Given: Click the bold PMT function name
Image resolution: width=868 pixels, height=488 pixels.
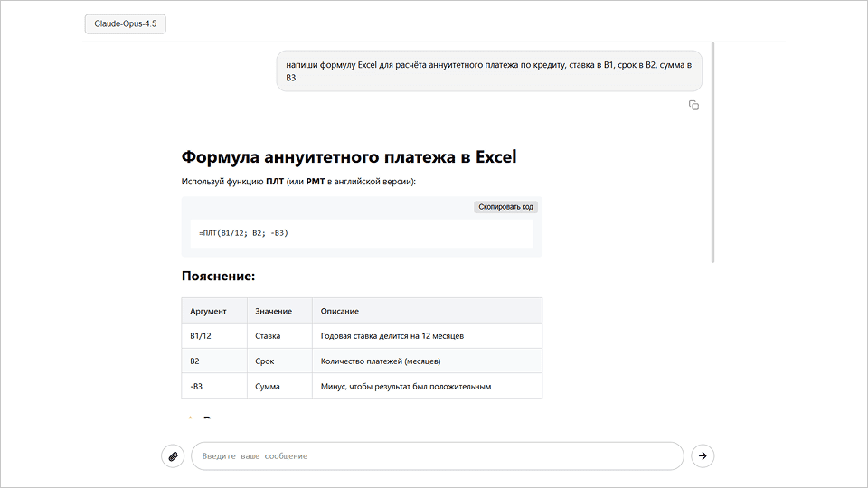Looking at the screenshot, I should coord(315,181).
